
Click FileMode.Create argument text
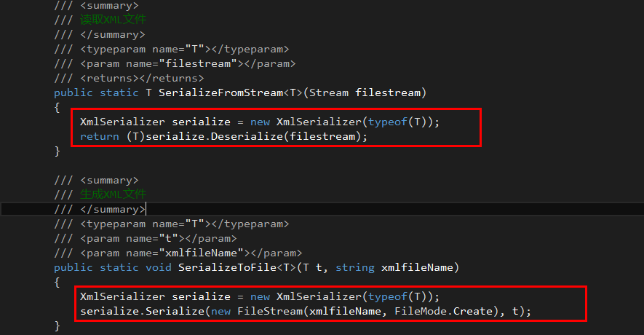[x=443, y=311]
